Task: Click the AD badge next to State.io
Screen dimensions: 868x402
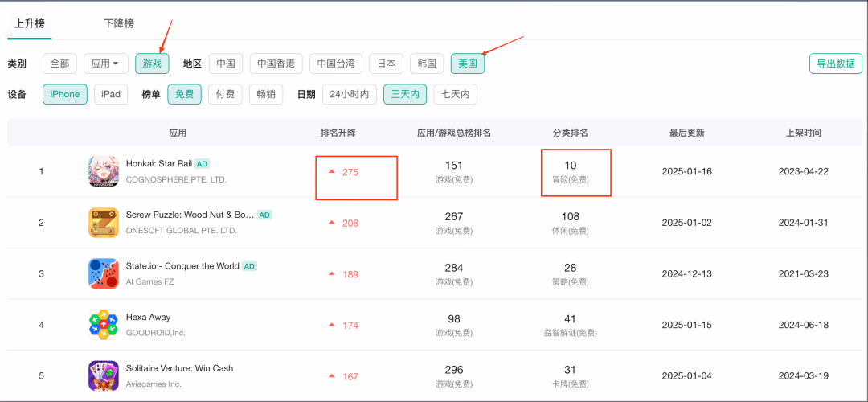Action: point(250,266)
